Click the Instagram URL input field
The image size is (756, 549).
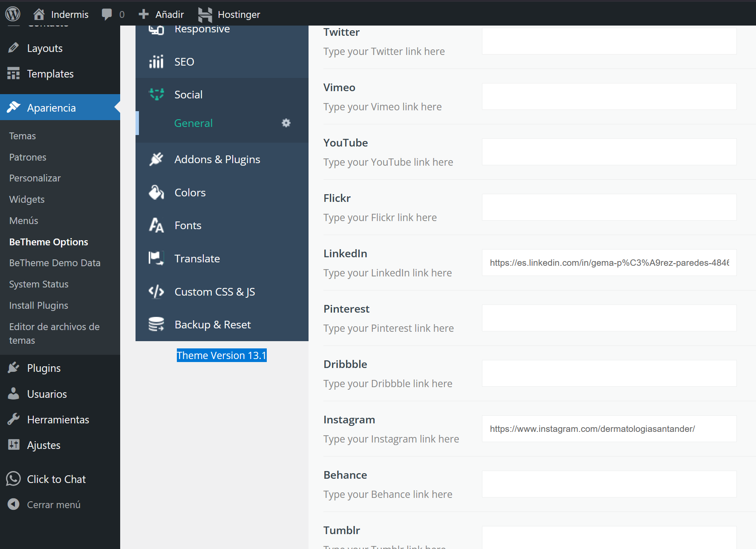click(609, 429)
